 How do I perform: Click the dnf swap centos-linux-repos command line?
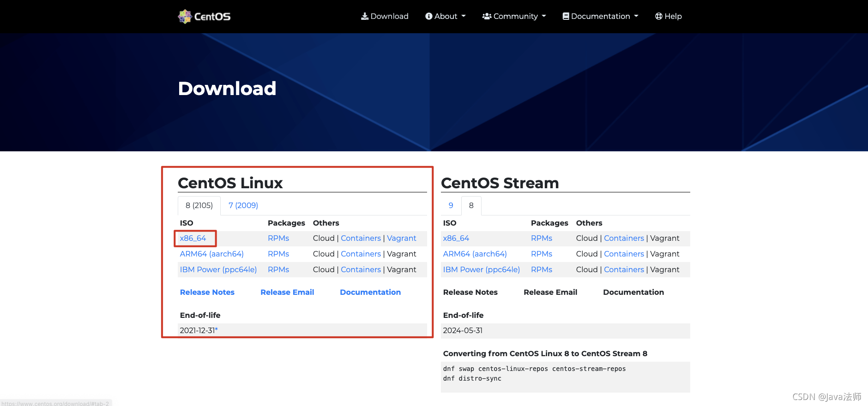(x=535, y=369)
